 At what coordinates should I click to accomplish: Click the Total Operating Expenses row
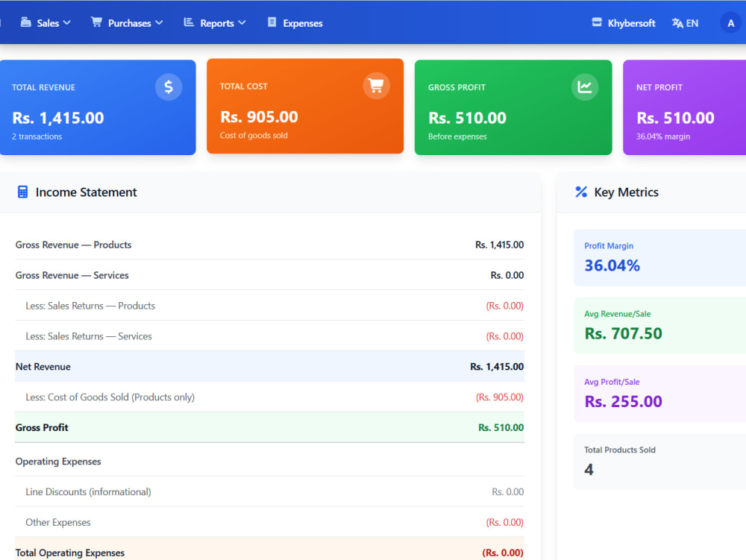(270, 550)
